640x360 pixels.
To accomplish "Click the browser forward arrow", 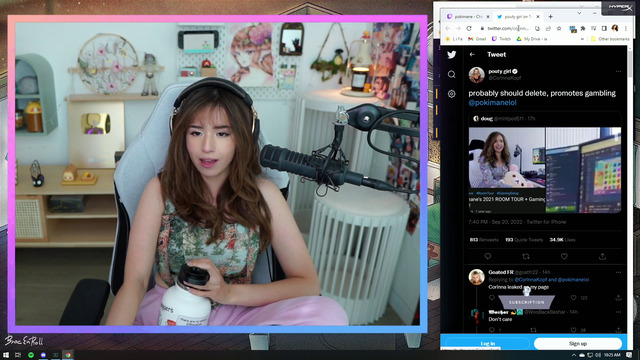I will (x=458, y=29).
